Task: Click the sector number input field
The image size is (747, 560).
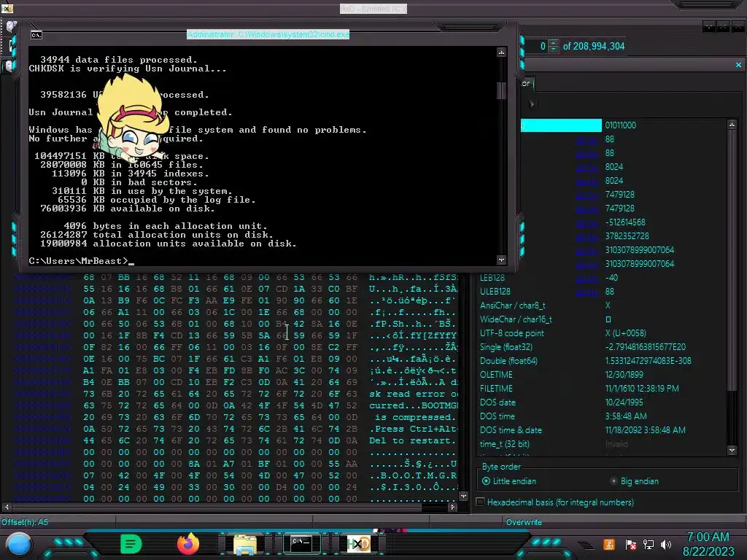Action: tap(536, 46)
